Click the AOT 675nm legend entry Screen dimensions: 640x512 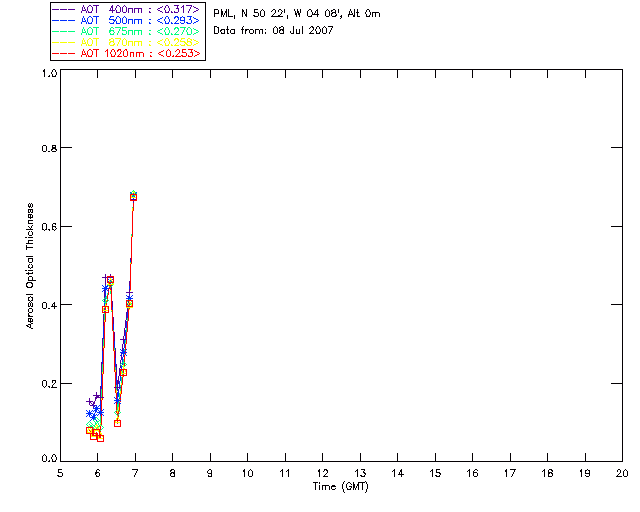pos(127,31)
